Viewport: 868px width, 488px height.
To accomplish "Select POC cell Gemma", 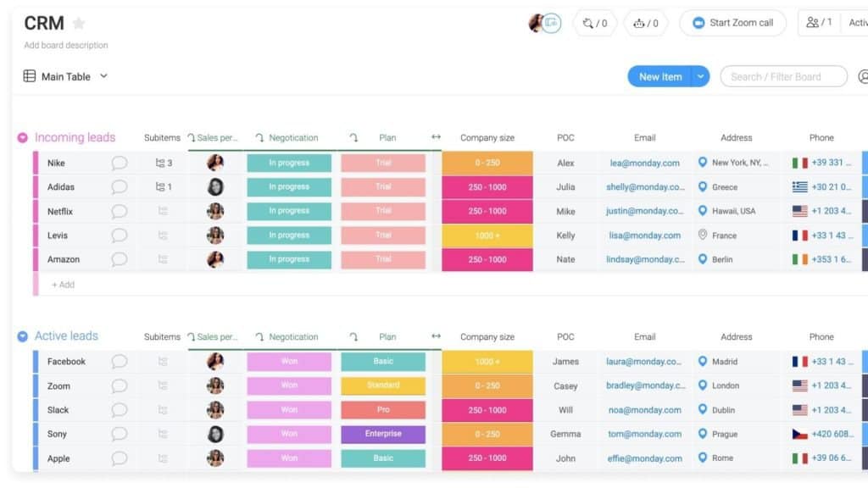I will (565, 435).
